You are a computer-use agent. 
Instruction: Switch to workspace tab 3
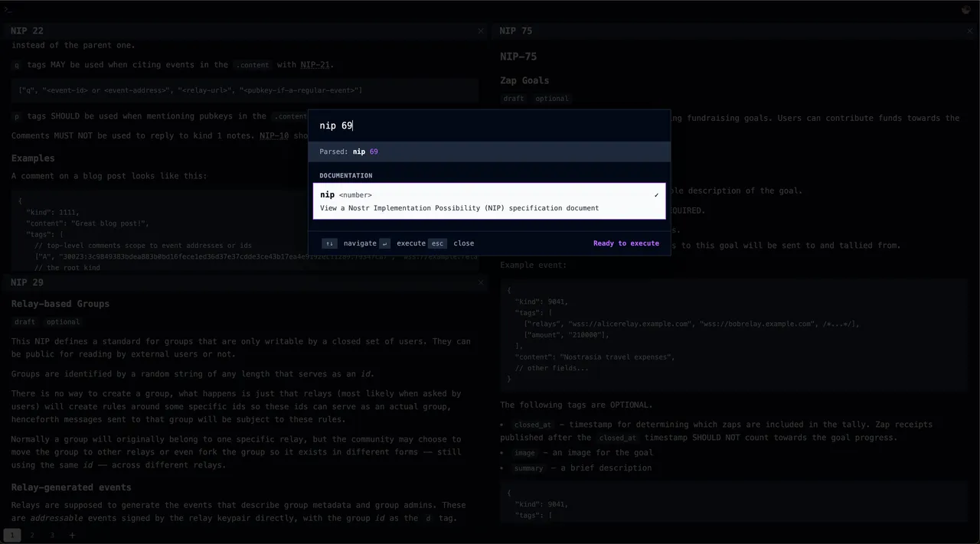click(52, 535)
